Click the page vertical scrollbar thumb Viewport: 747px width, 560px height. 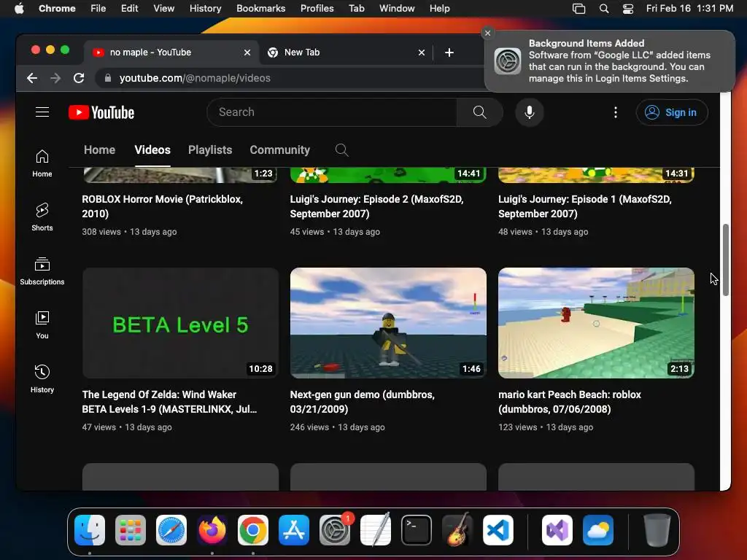(726, 260)
